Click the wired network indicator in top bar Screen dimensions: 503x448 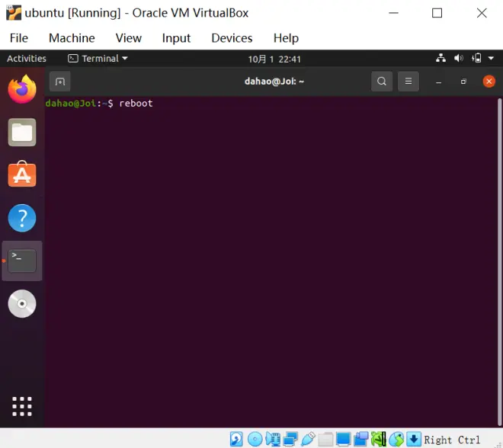click(441, 58)
